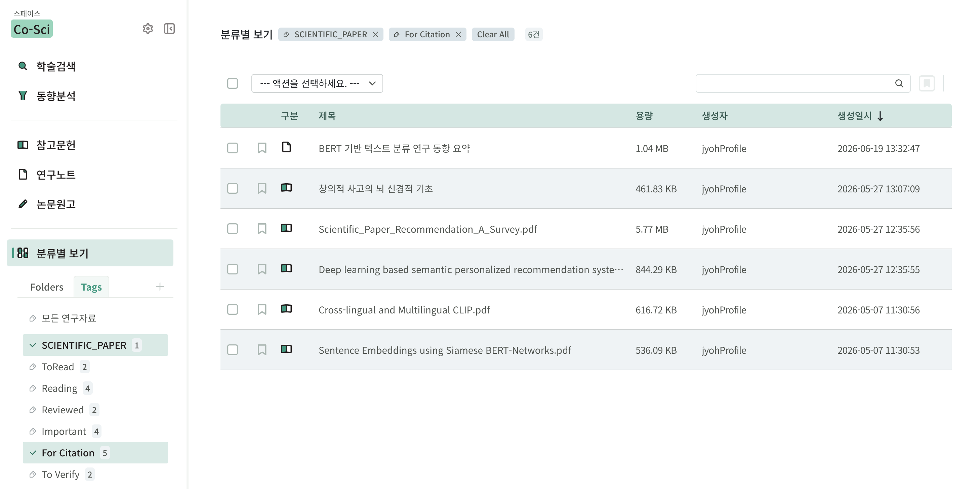Open 연구노트 menu
980x489 pixels.
[x=55, y=175]
